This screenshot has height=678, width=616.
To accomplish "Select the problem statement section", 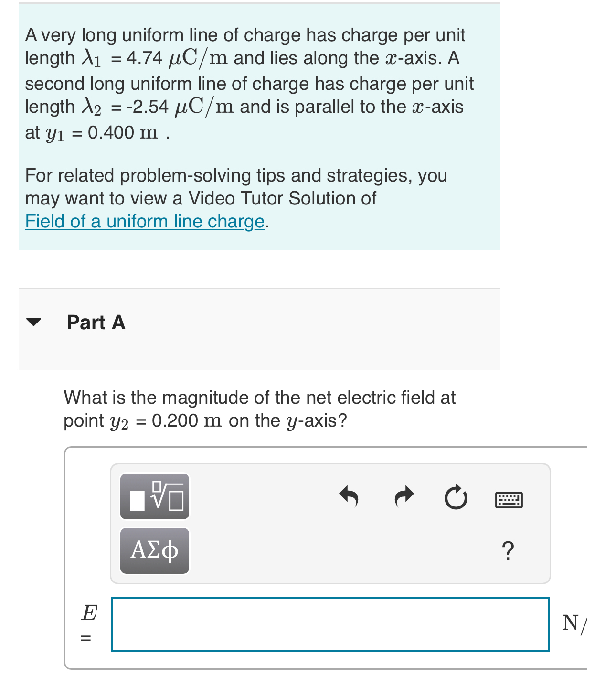I will point(258,127).
